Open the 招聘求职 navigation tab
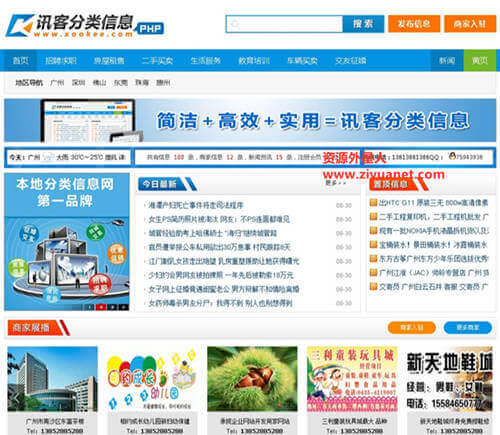Image resolution: width=500 pixels, height=435 pixels. 61,61
